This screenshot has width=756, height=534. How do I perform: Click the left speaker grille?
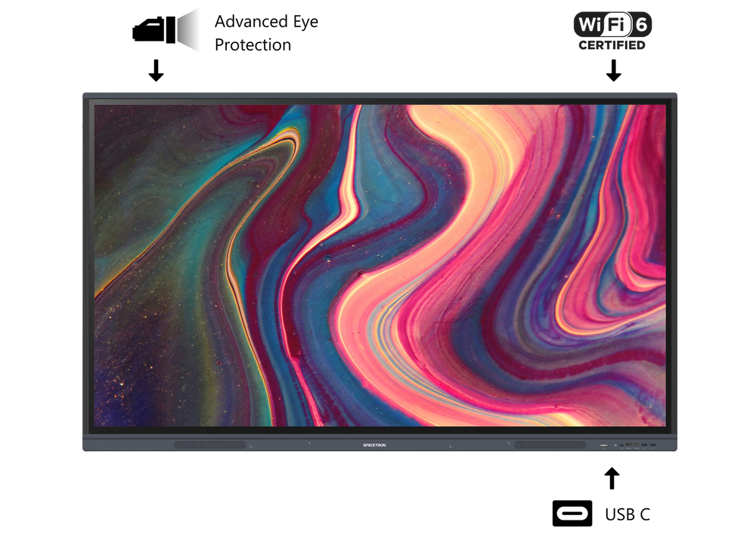pos(209,445)
